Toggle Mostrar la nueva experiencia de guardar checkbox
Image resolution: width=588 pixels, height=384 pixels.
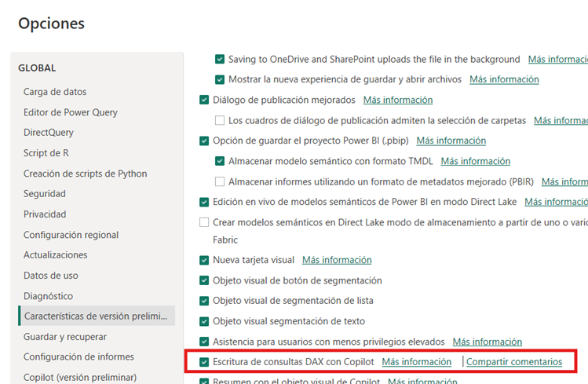pos(220,79)
